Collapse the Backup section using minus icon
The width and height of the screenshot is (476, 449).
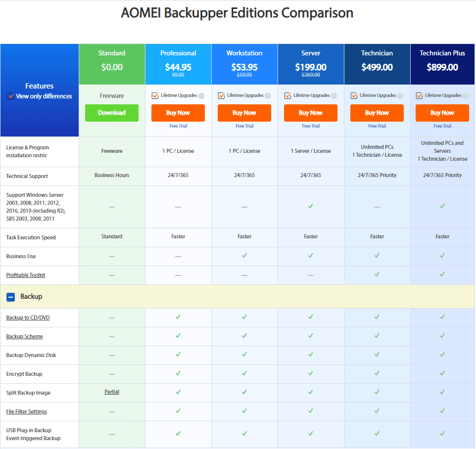point(10,297)
